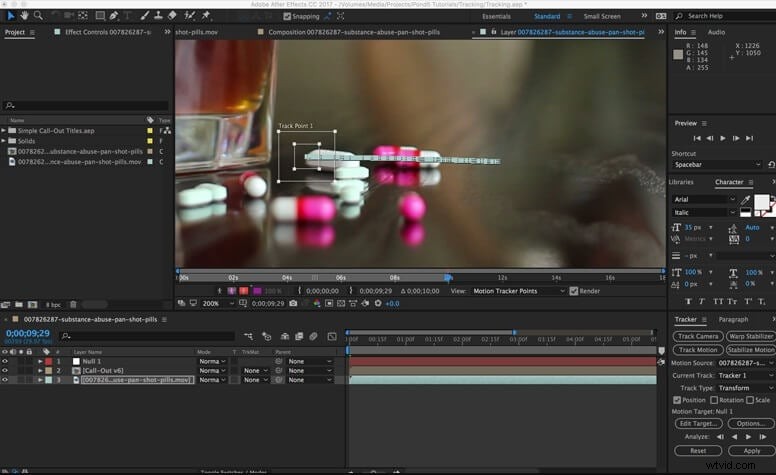Click analyze forward play arrow in Tracker
This screenshot has width=776, height=475.
point(748,437)
